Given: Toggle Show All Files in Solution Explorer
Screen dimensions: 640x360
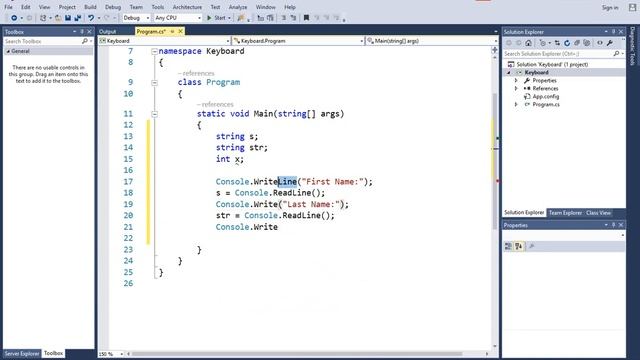Looking at the screenshot, I should point(587,43).
